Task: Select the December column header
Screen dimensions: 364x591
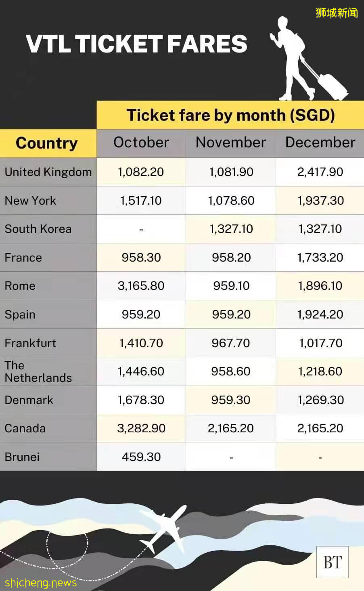Action: coord(320,143)
